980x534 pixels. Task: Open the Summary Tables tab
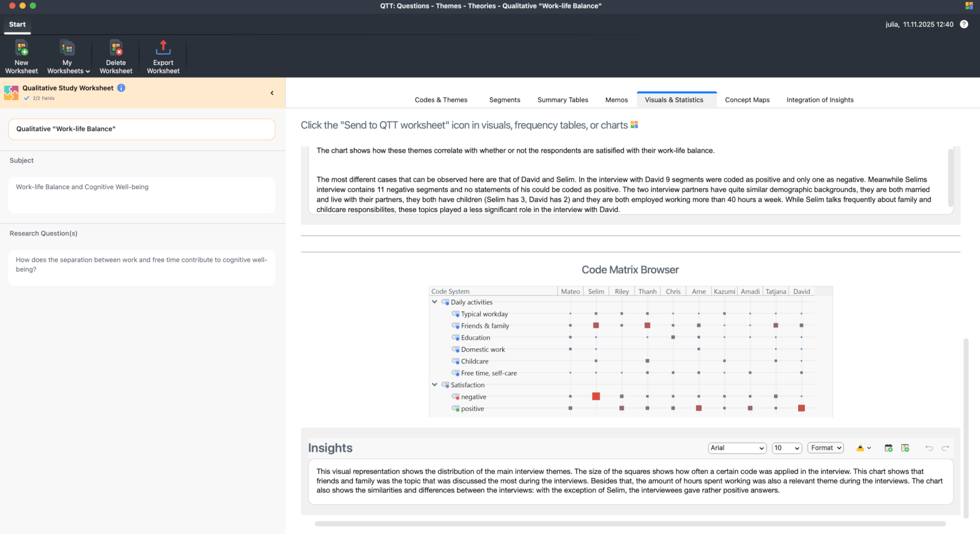(563, 100)
